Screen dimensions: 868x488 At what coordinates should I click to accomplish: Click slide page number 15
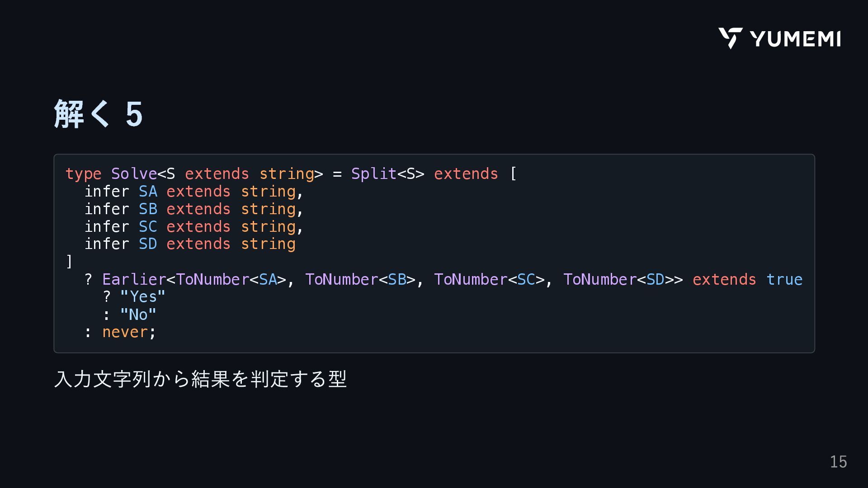coord(838,462)
